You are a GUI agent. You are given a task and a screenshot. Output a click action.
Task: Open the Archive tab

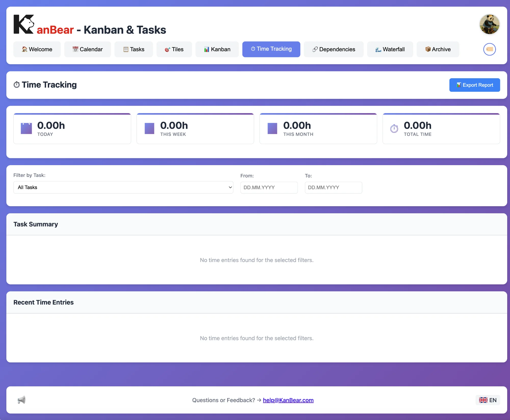click(x=438, y=49)
